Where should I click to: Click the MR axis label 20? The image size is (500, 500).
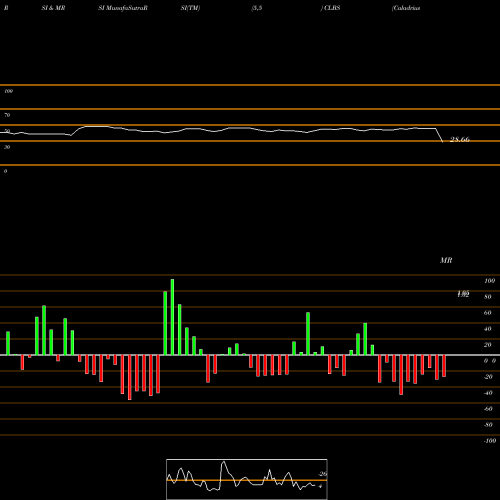click(488, 345)
